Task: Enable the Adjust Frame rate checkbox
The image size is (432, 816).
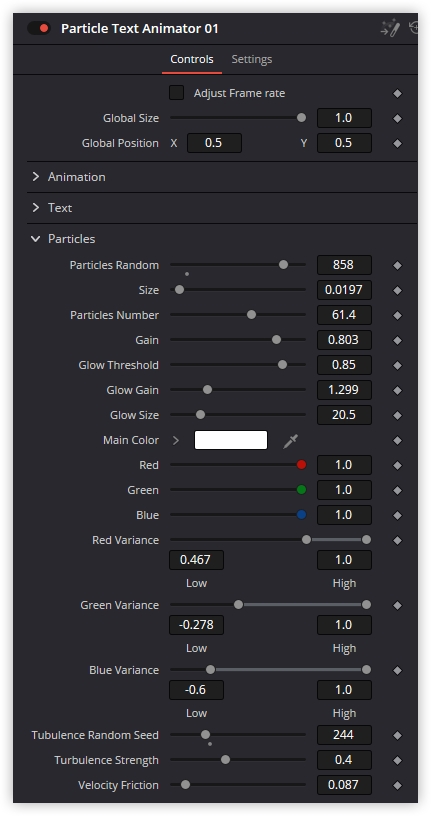Action: point(176,93)
